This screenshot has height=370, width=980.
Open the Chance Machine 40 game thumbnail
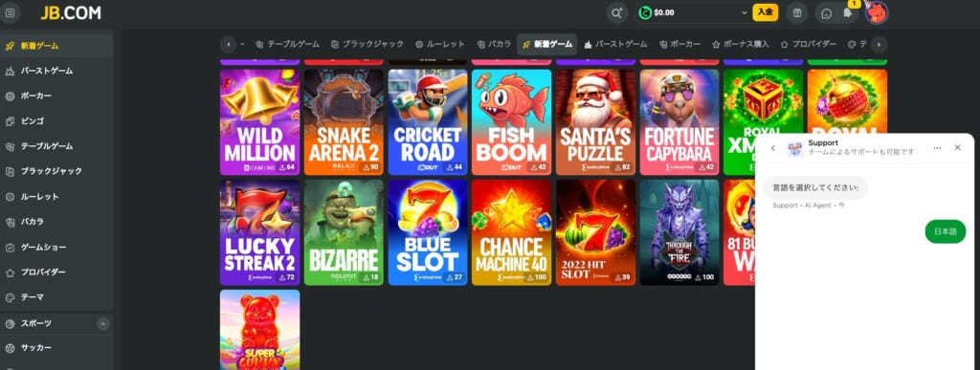(x=511, y=232)
